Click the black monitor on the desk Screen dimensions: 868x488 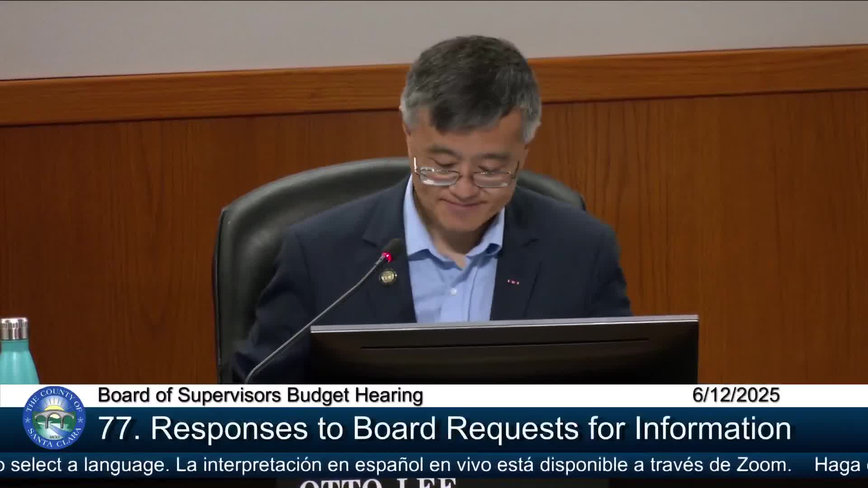[x=504, y=350]
